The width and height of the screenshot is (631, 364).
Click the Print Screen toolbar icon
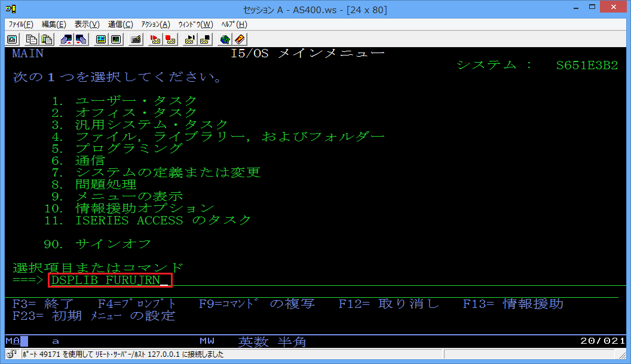(x=12, y=39)
